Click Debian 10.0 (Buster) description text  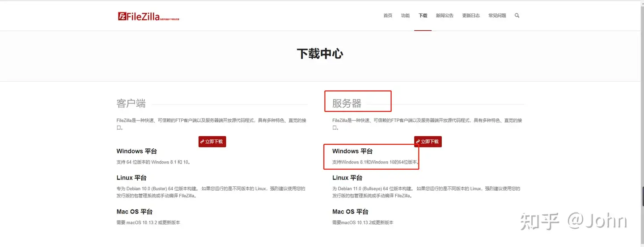[x=211, y=192]
